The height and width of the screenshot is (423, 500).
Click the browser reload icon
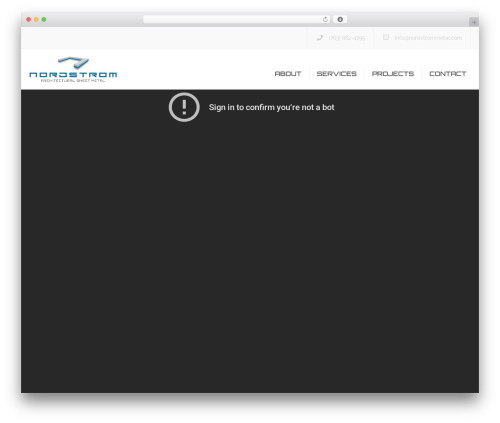pos(325,19)
